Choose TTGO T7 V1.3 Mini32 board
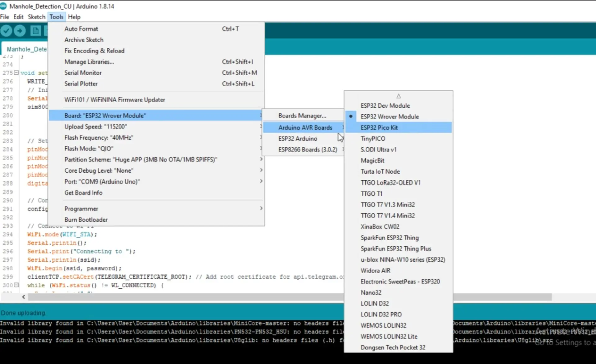This screenshot has width=596, height=364. click(x=399, y=204)
